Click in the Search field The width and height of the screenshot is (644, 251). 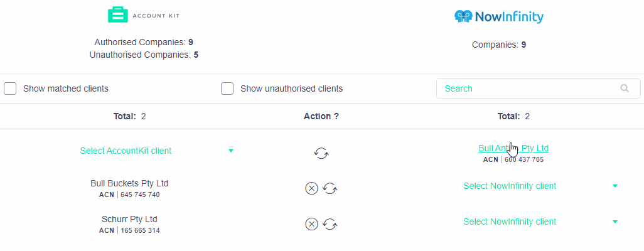coord(527,88)
